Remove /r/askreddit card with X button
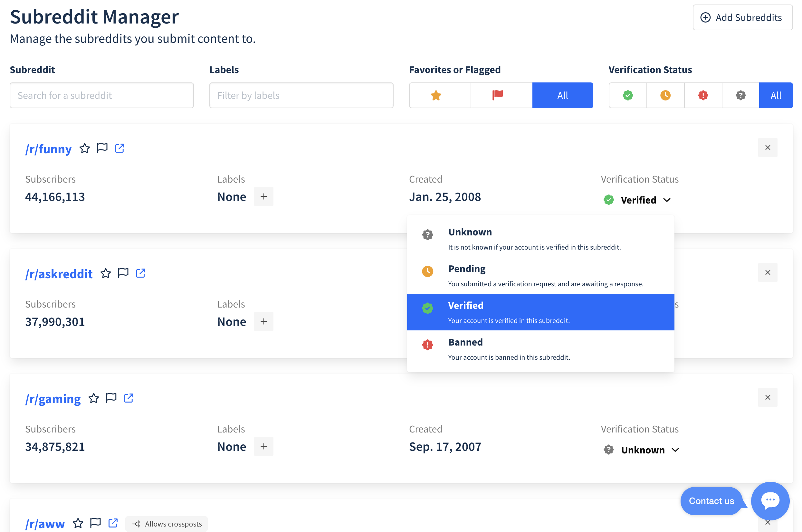 pos(768,272)
